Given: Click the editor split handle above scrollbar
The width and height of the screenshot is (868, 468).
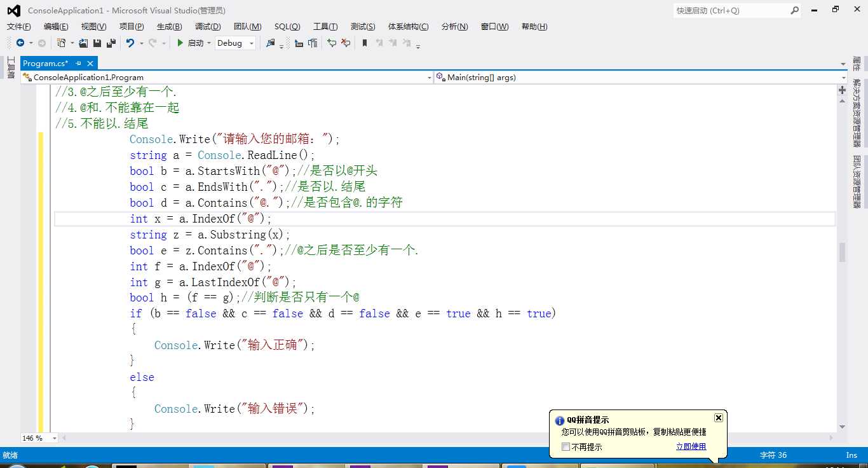Looking at the screenshot, I should coord(842,90).
